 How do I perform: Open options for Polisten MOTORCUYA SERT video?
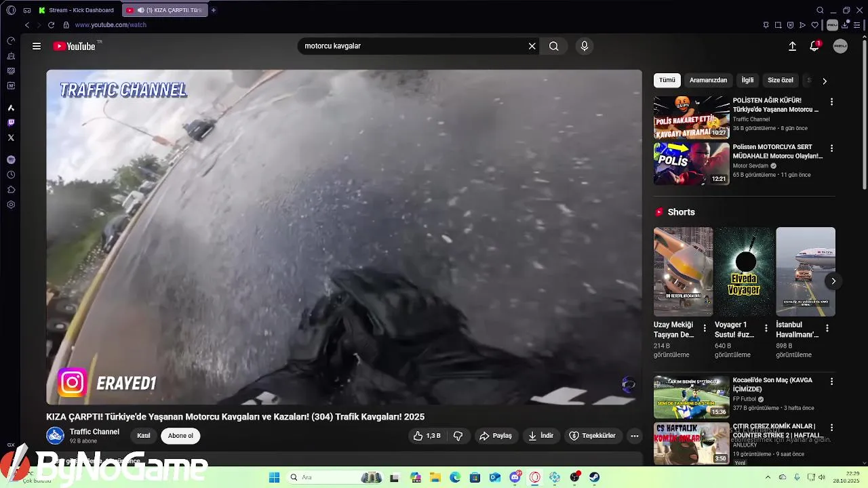pyautogui.click(x=831, y=148)
